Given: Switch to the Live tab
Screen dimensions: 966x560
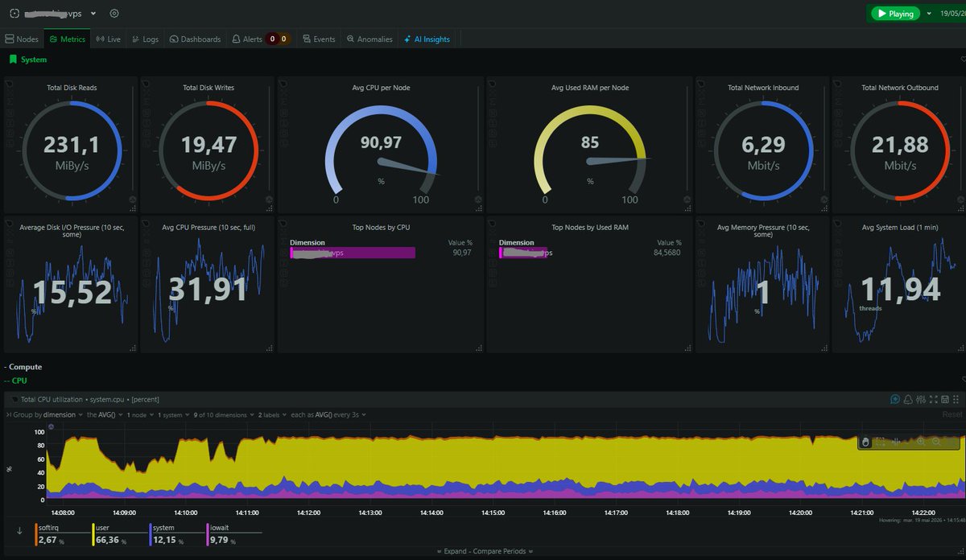Looking at the screenshot, I should 108,39.
